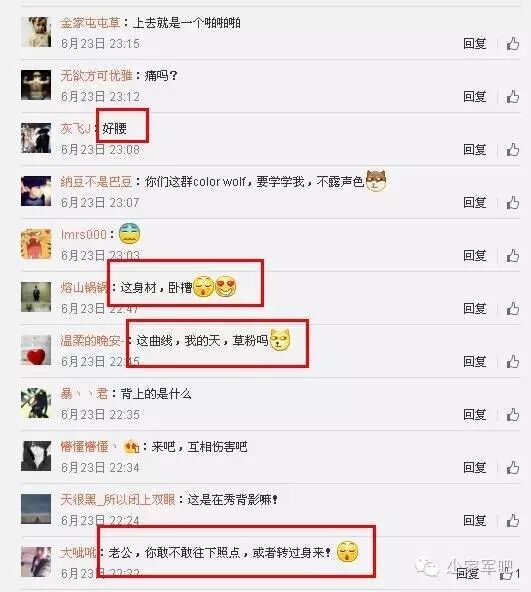This screenshot has width=531, height=592.
Task: Click the tiger avatar of lmrs000
Action: [x=36, y=244]
